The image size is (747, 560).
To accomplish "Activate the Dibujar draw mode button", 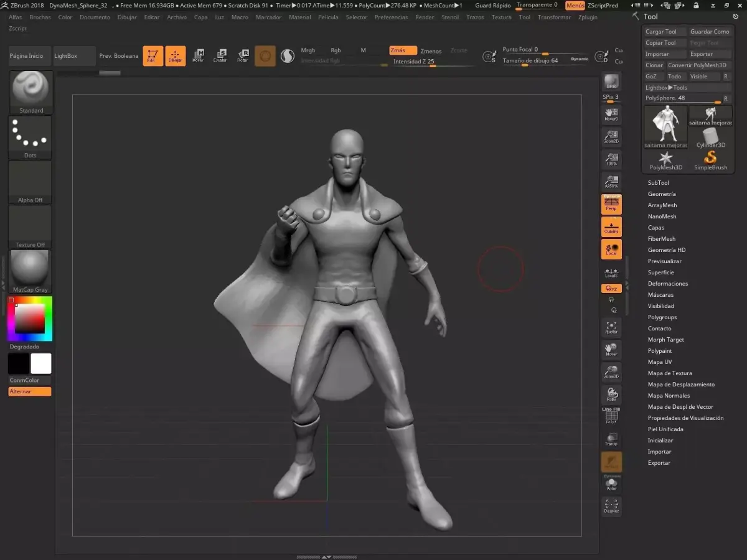I will (x=175, y=56).
